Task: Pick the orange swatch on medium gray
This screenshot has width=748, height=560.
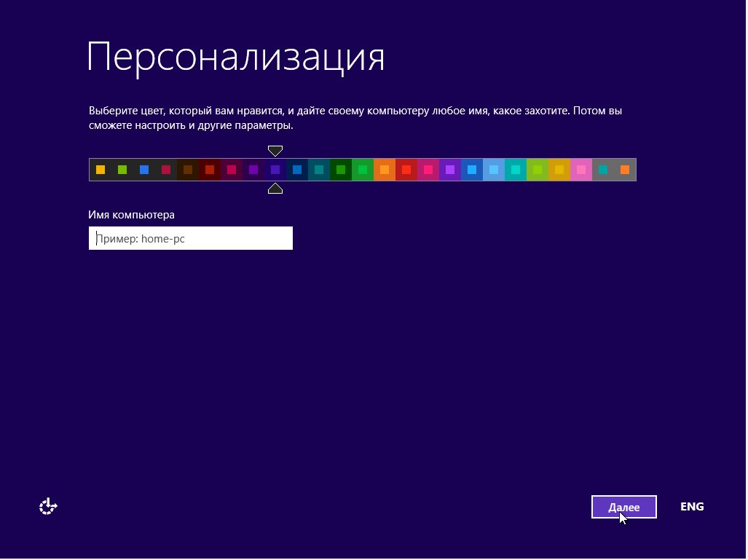Action: 626,170
